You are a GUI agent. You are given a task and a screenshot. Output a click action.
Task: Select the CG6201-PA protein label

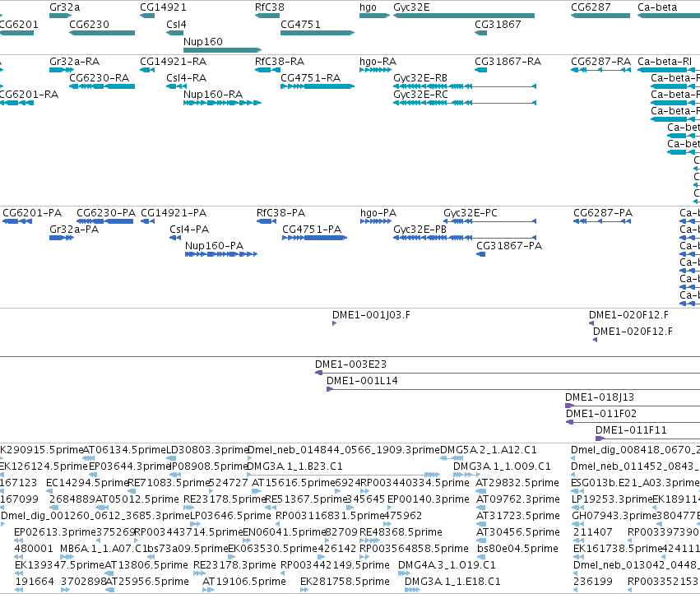[x=32, y=212]
